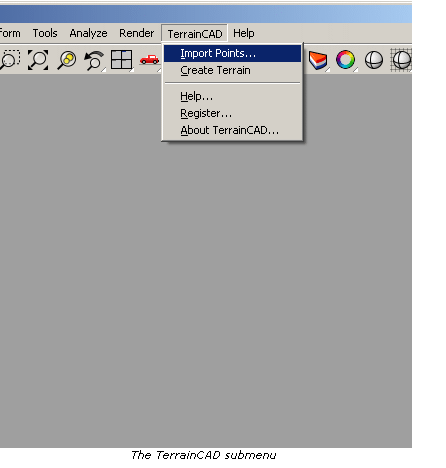Open the rainbow color wheel tool
This screenshot has height=468, width=446.
pos(345,60)
